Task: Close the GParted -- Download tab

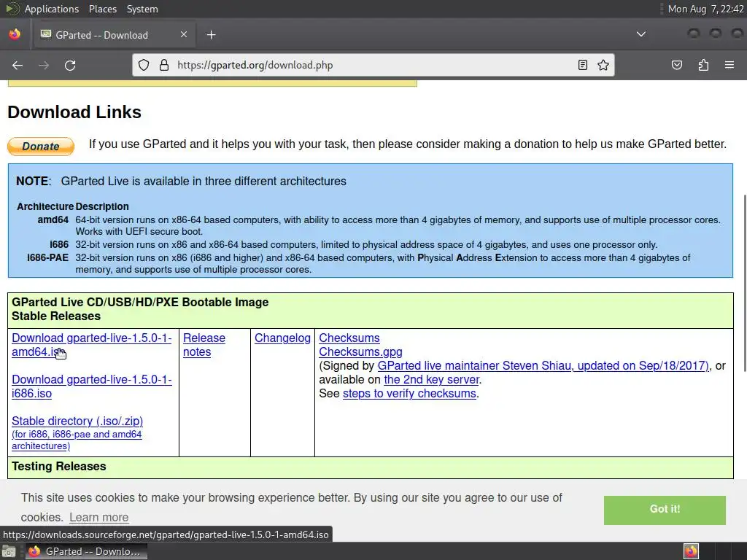Action: [184, 34]
